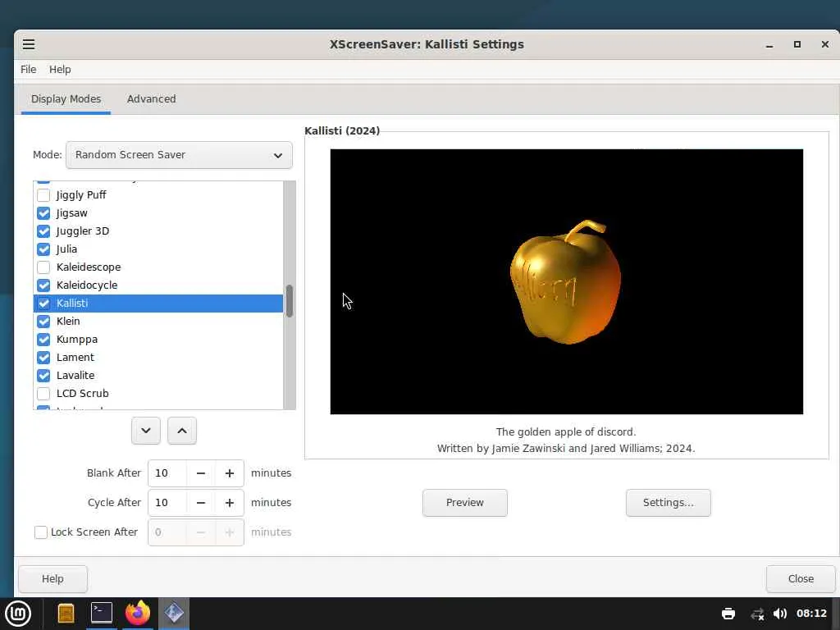The width and height of the screenshot is (840, 630).
Task: Select the Jigsaw list entry
Action: coord(158,213)
